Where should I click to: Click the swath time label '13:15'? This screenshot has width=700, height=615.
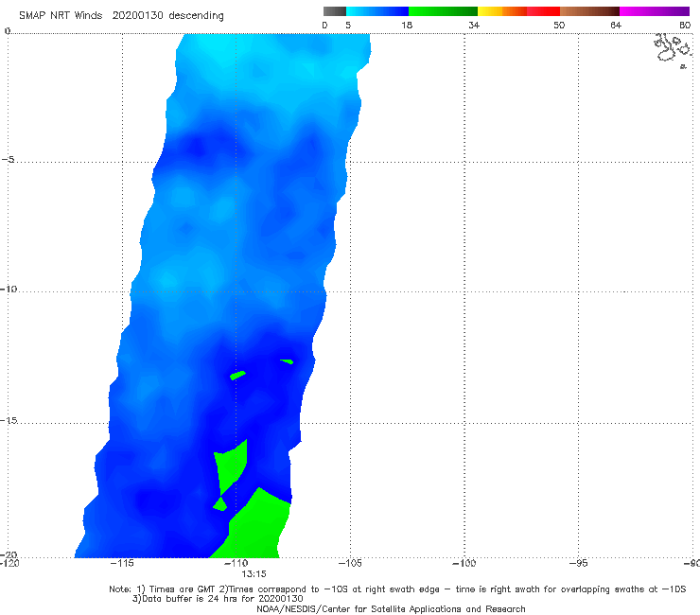point(254,574)
